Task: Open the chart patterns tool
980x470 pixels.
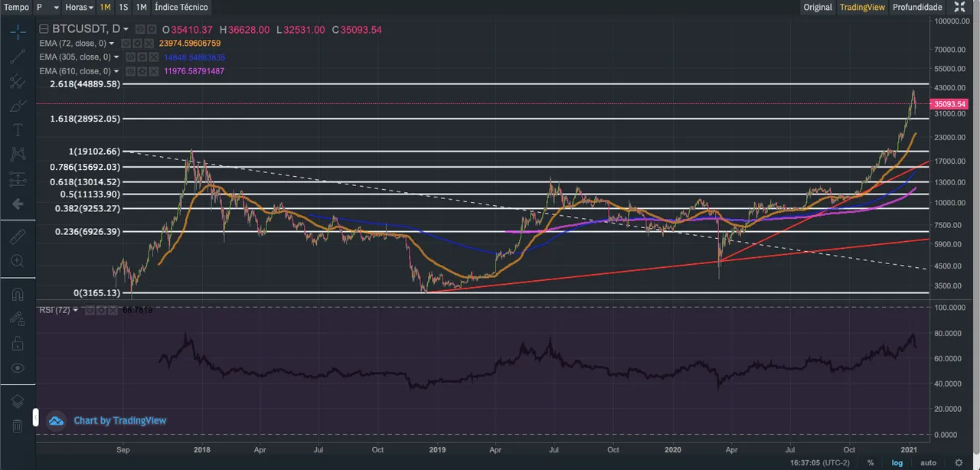Action: tap(18, 155)
